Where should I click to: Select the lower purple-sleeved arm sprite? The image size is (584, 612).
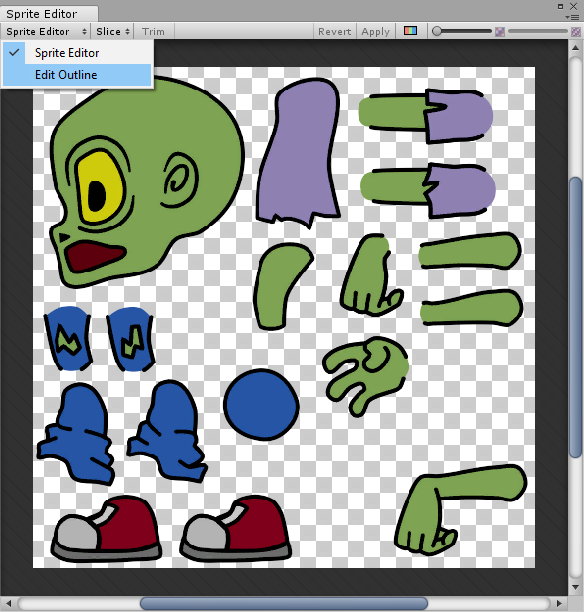tap(427, 191)
